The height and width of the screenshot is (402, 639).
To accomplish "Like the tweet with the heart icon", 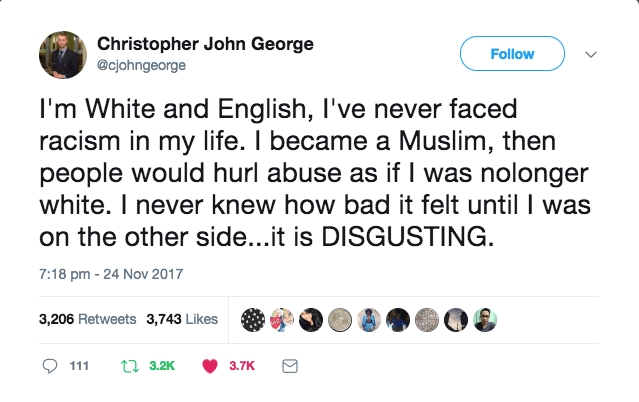I will coord(211,366).
